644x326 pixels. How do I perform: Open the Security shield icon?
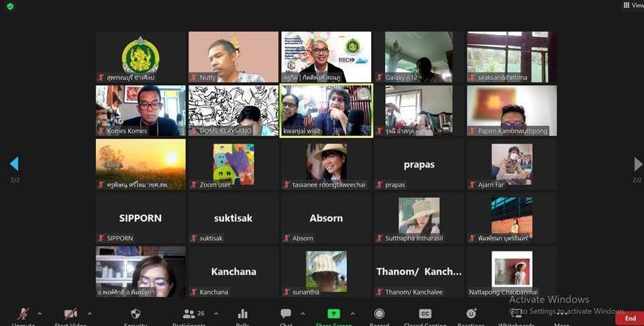click(136, 314)
